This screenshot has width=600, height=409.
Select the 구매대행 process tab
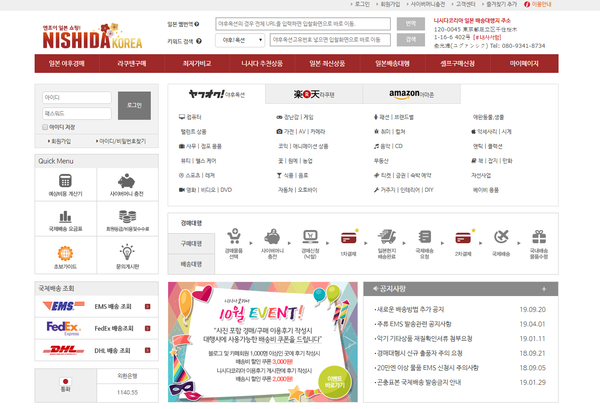(191, 243)
